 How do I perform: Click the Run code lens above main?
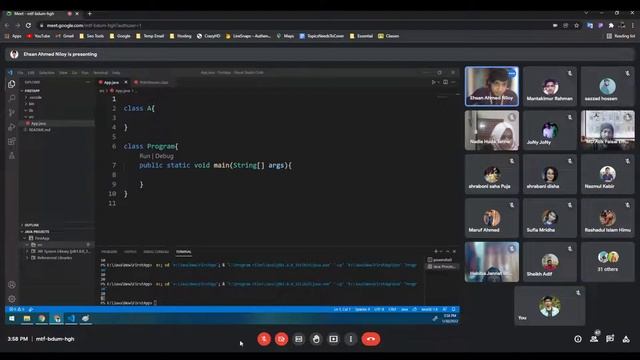pyautogui.click(x=145, y=156)
